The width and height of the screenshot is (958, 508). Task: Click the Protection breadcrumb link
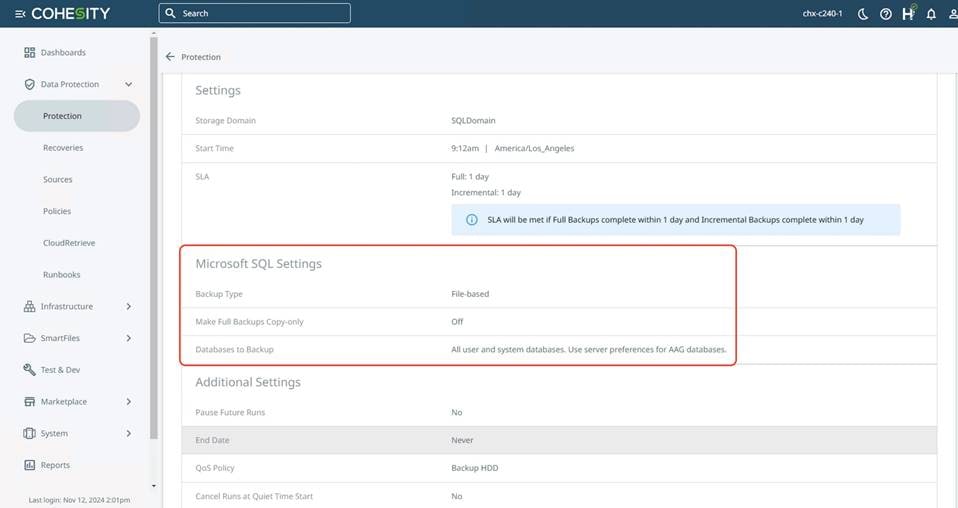coord(201,57)
